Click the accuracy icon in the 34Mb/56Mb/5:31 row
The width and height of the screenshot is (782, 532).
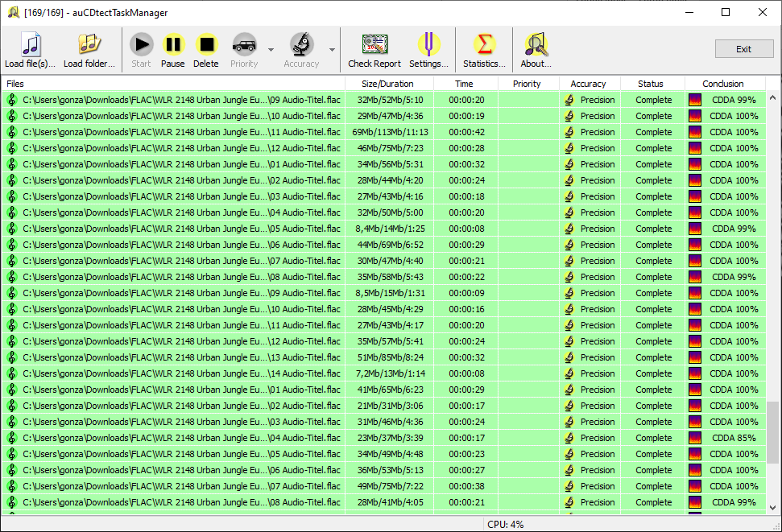(569, 164)
